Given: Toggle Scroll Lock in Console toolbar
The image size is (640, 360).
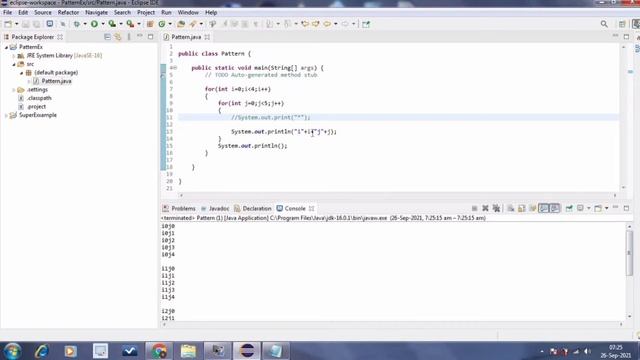Looking at the screenshot, I should tap(522, 209).
